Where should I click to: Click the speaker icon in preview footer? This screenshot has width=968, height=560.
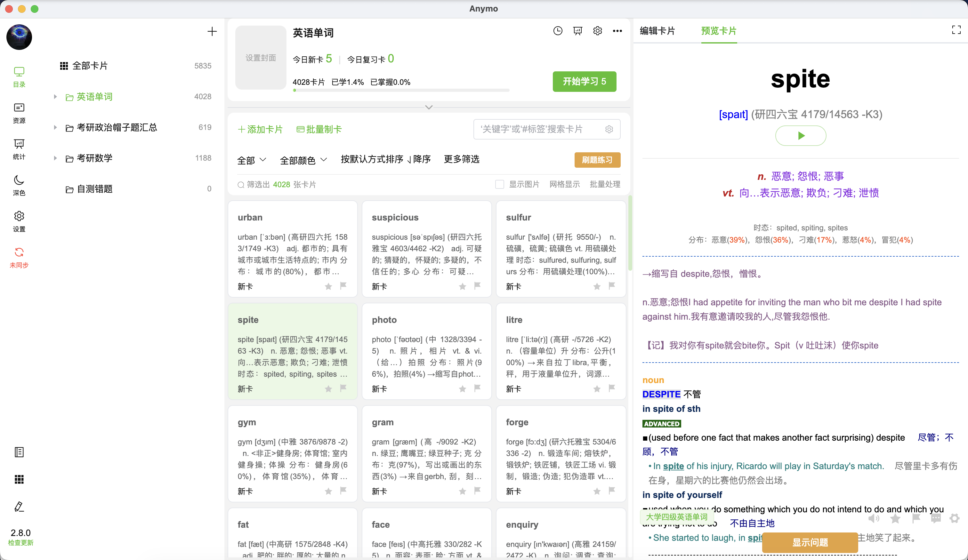[874, 519]
